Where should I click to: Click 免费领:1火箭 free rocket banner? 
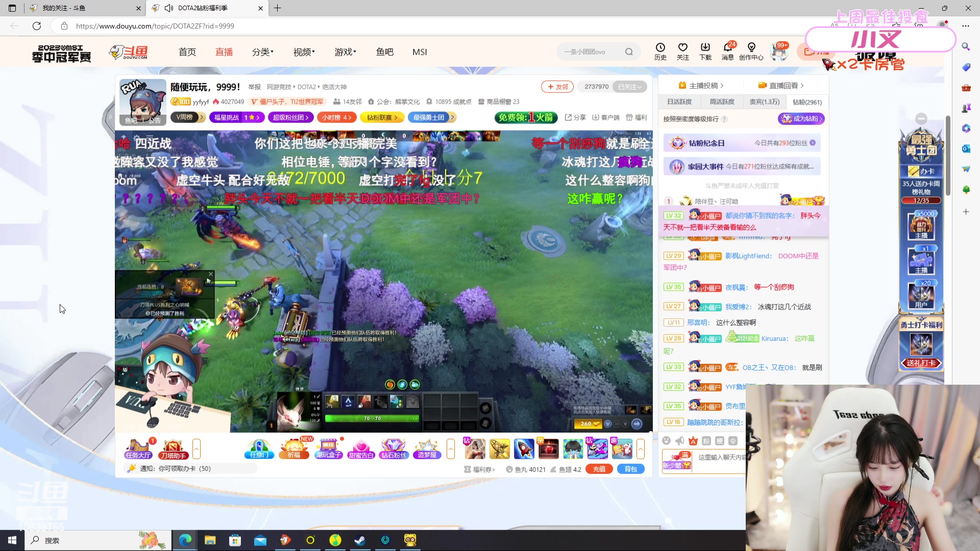526,117
